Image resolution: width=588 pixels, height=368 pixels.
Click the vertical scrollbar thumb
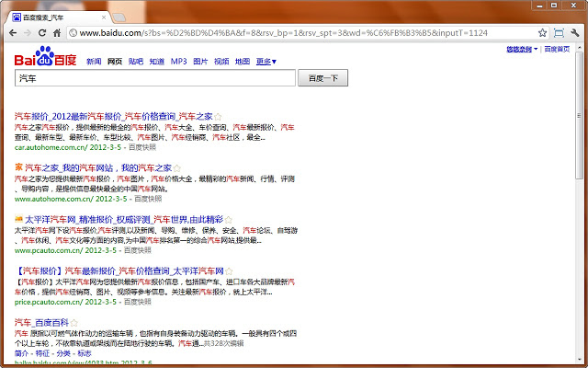(x=579, y=116)
